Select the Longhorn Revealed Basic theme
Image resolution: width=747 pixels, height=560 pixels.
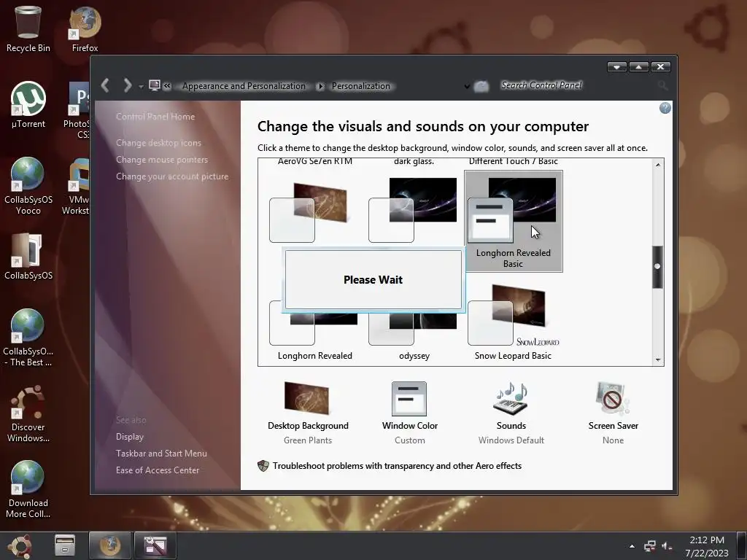pyautogui.click(x=513, y=221)
